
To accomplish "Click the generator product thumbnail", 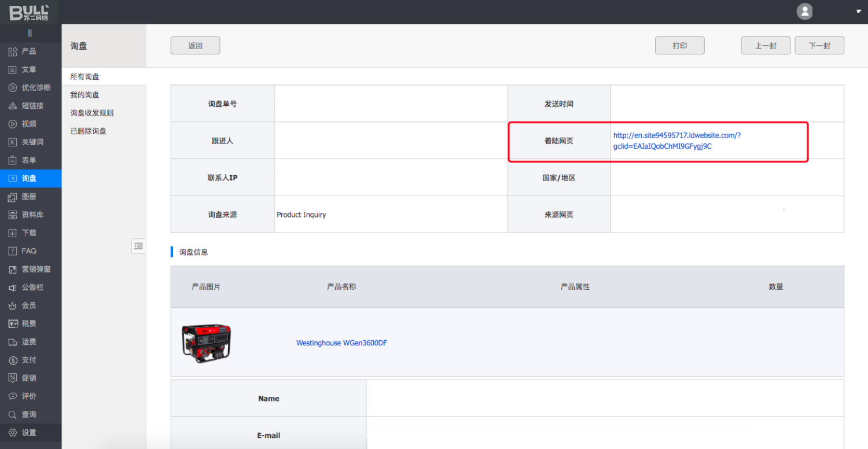I will tap(206, 343).
